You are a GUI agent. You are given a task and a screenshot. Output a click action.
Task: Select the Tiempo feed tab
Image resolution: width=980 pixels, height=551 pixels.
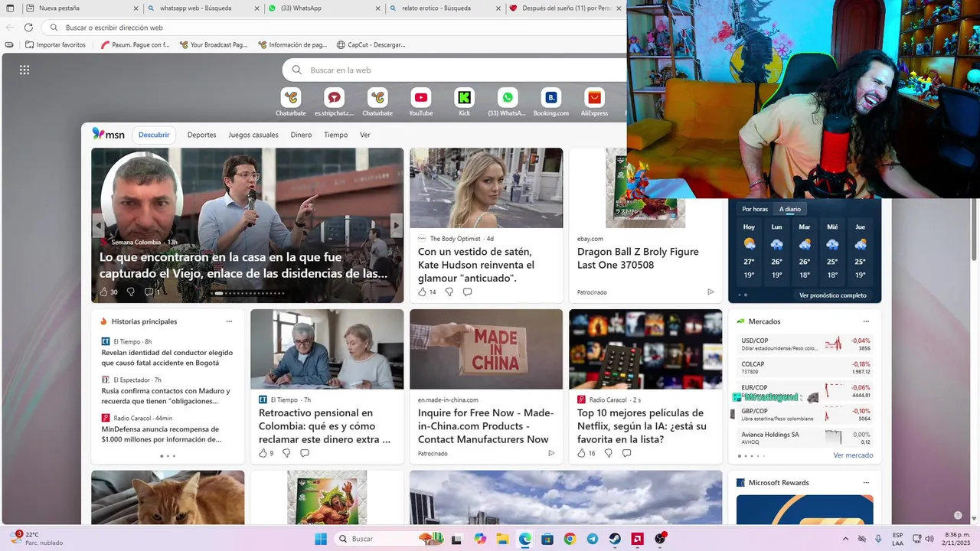335,135
